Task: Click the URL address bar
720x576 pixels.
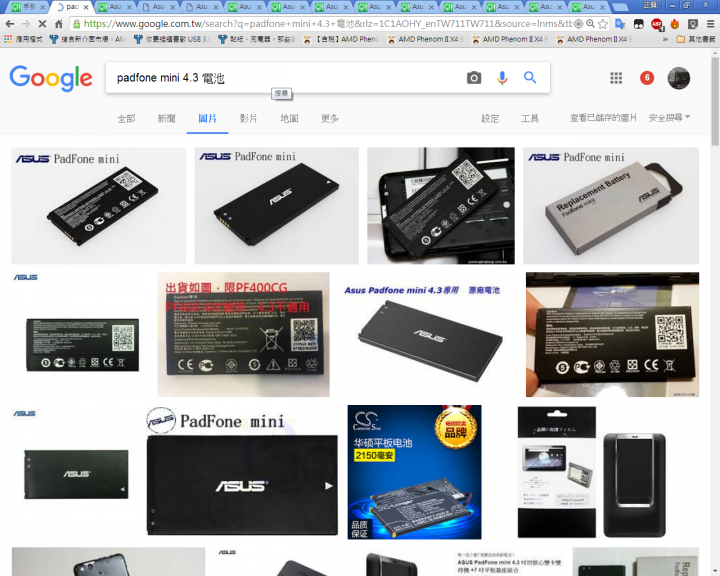Action: point(328,24)
